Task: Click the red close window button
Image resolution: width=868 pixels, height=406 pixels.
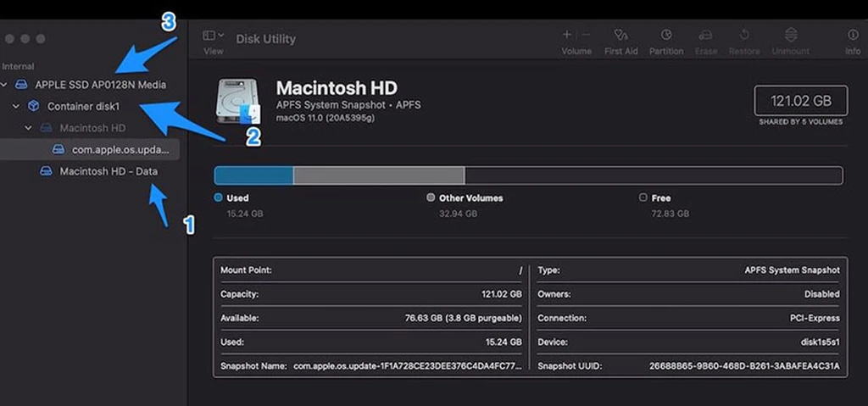Action: tap(9, 39)
